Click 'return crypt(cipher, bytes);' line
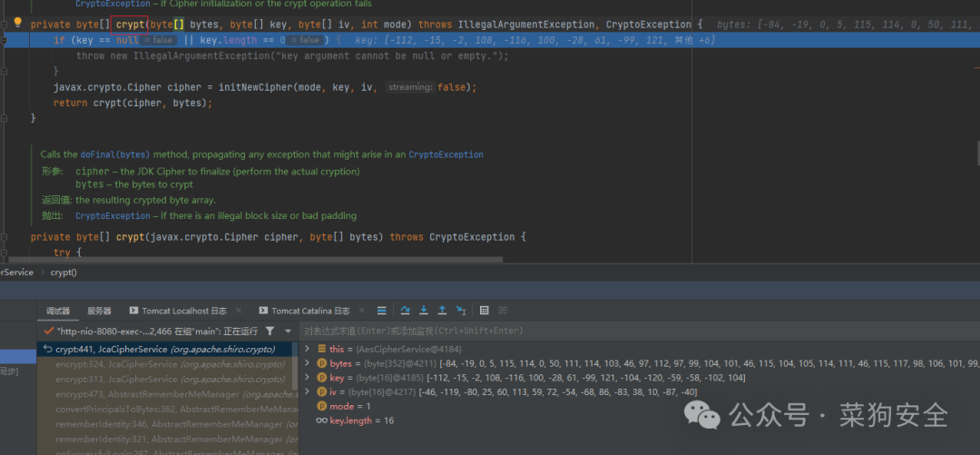Viewport: 980px width, 455px height. [x=133, y=103]
